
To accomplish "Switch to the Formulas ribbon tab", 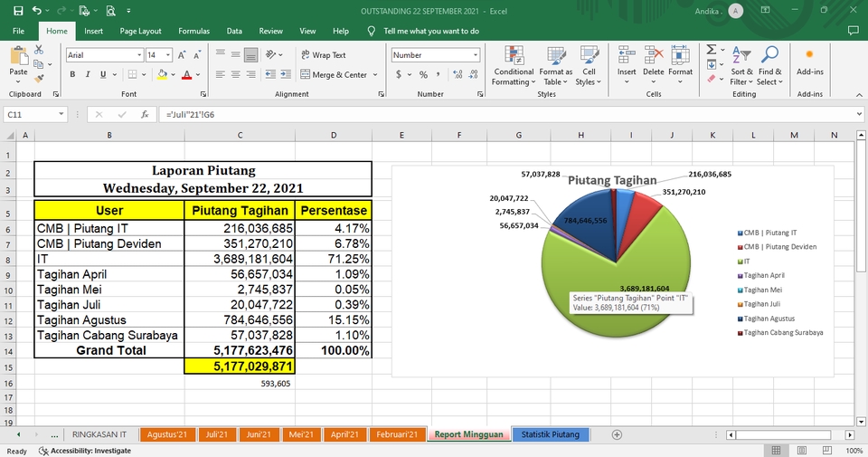I will click(193, 31).
